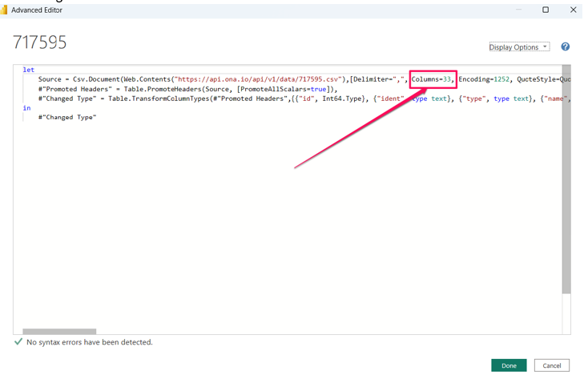Click 'Web.Contents' in the Source line
Image resolution: width=588 pixels, height=383 pixels.
[x=147, y=79]
